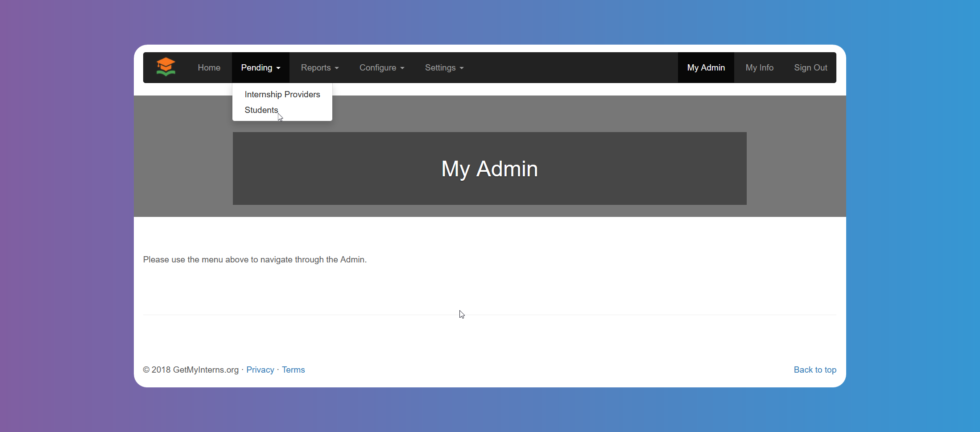Open the Privacy link in footer
The height and width of the screenshot is (432, 980).
click(260, 370)
